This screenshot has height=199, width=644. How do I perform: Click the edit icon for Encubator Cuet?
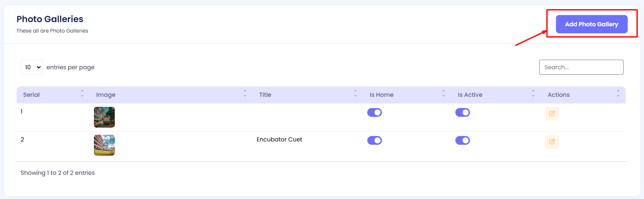click(x=552, y=141)
